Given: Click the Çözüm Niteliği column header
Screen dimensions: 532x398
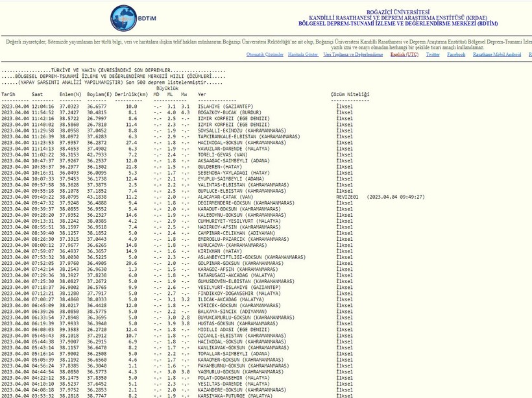Looking at the screenshot, I should coord(350,94).
